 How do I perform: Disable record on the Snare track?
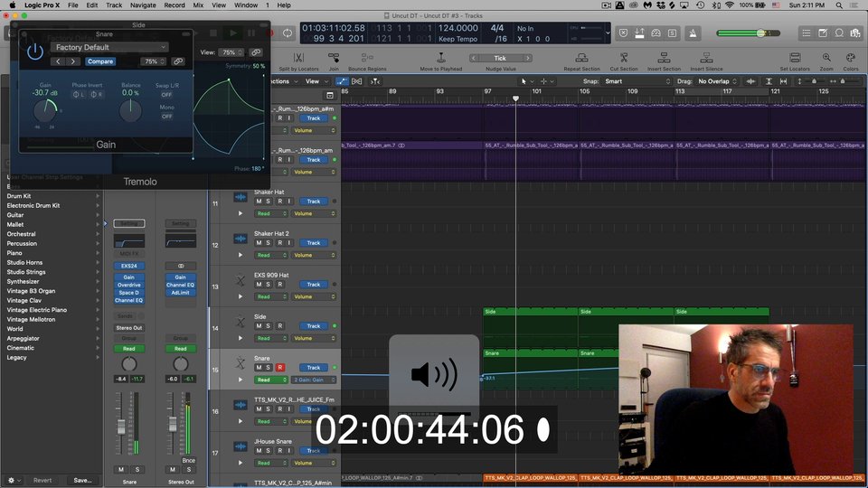pos(280,368)
